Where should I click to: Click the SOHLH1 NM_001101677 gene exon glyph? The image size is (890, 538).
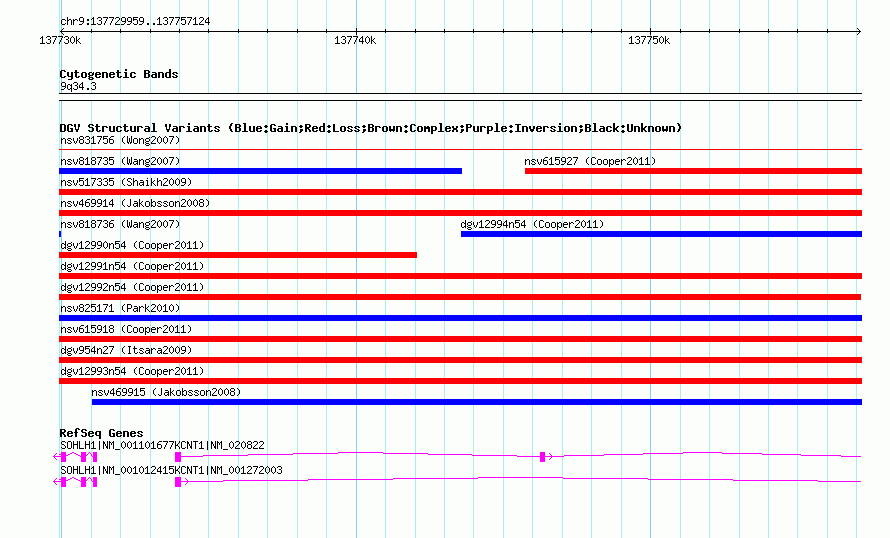click(75, 457)
